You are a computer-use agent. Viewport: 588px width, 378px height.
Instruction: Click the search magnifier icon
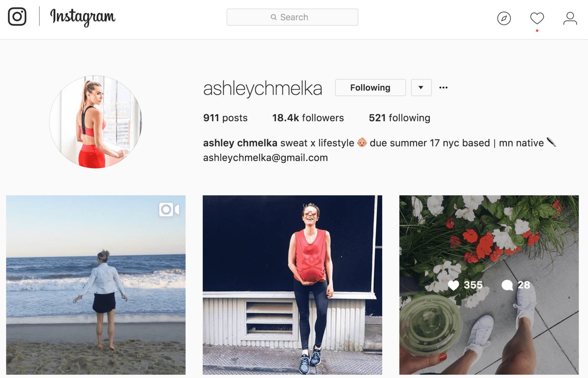point(274,17)
